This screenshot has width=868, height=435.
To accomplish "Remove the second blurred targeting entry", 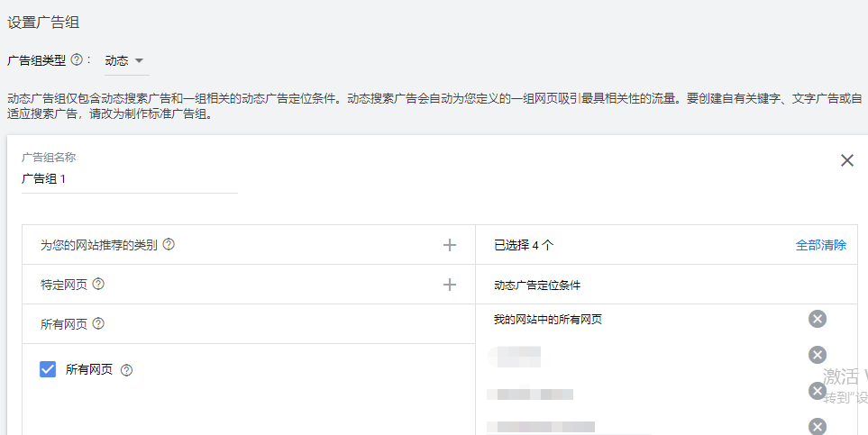I will coord(817,355).
